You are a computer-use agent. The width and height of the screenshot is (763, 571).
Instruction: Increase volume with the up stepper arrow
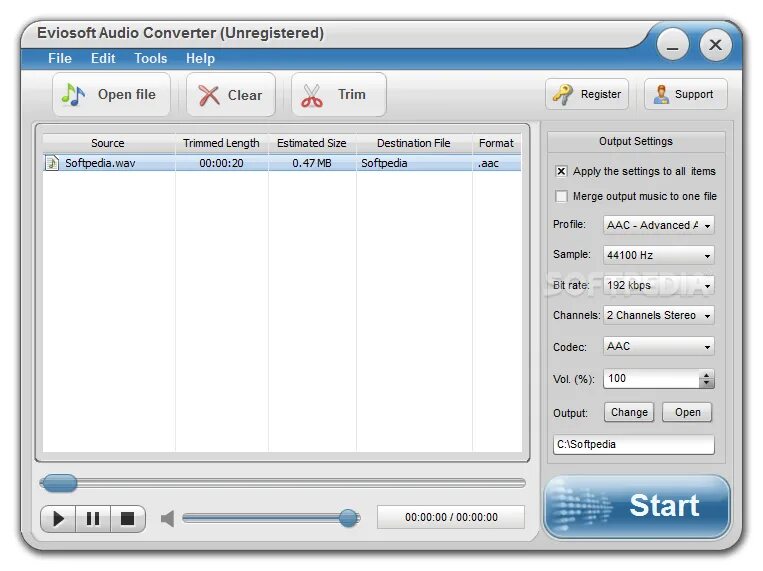[x=707, y=374]
